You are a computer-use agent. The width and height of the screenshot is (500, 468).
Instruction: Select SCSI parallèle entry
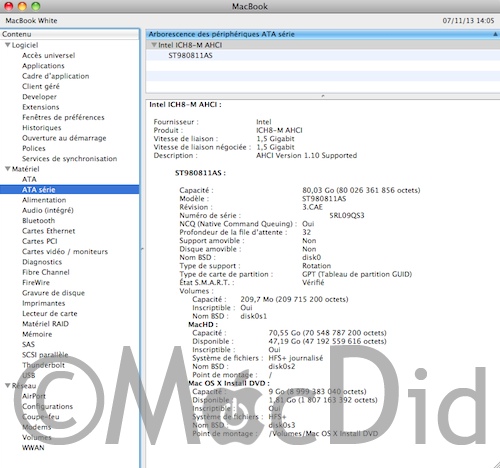[45, 355]
